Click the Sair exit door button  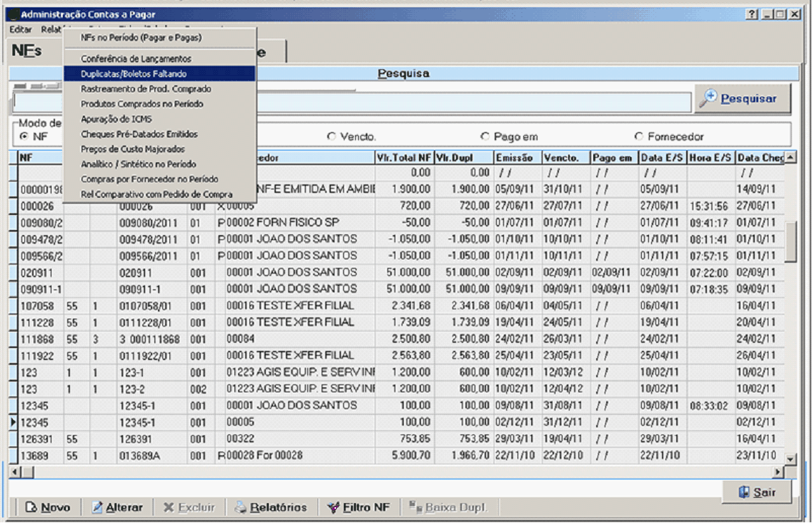click(756, 492)
